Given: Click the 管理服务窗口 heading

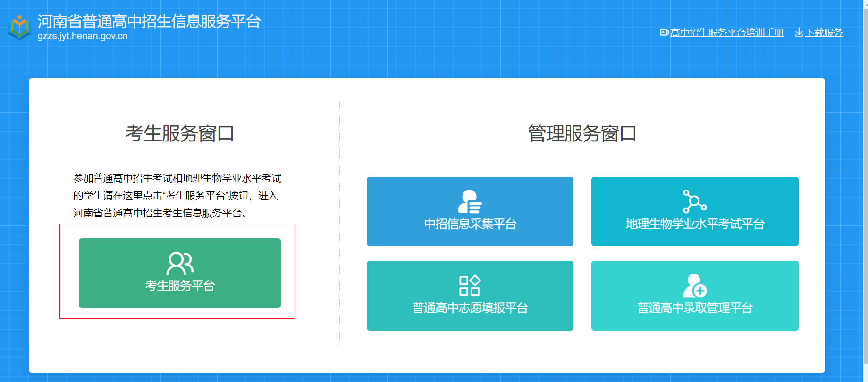Looking at the screenshot, I should pyautogui.click(x=582, y=133).
